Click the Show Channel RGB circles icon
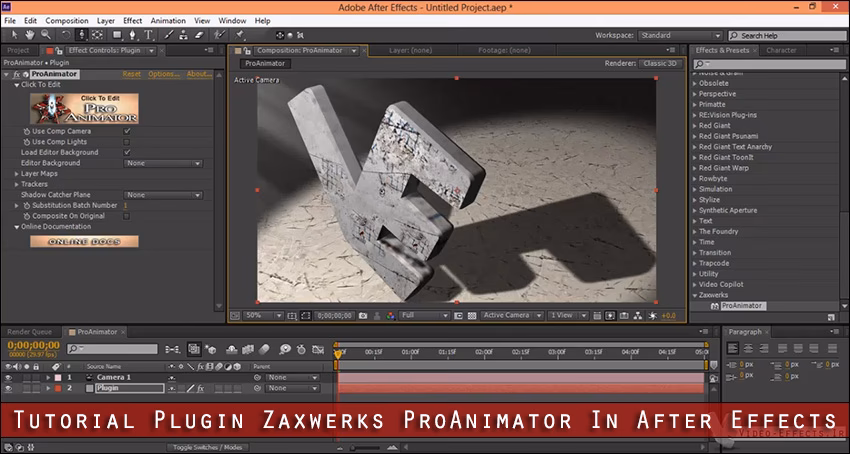This screenshot has width=850, height=454. tap(391, 316)
